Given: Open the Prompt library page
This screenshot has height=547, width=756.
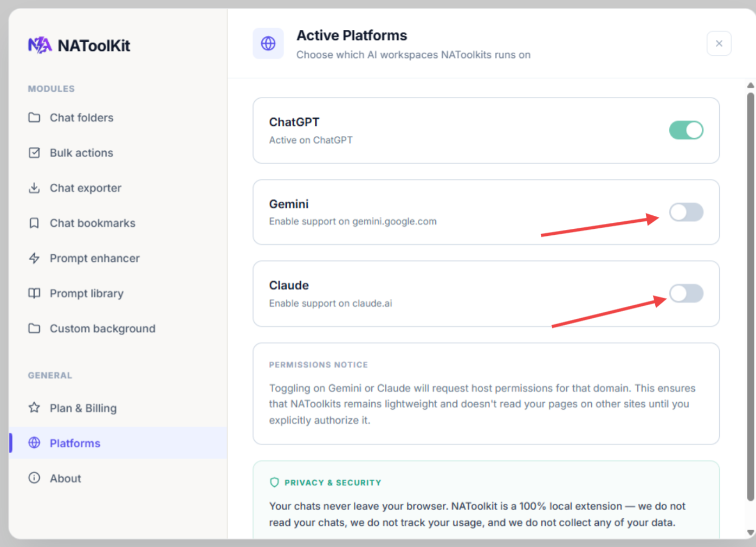Looking at the screenshot, I should 118,293.
